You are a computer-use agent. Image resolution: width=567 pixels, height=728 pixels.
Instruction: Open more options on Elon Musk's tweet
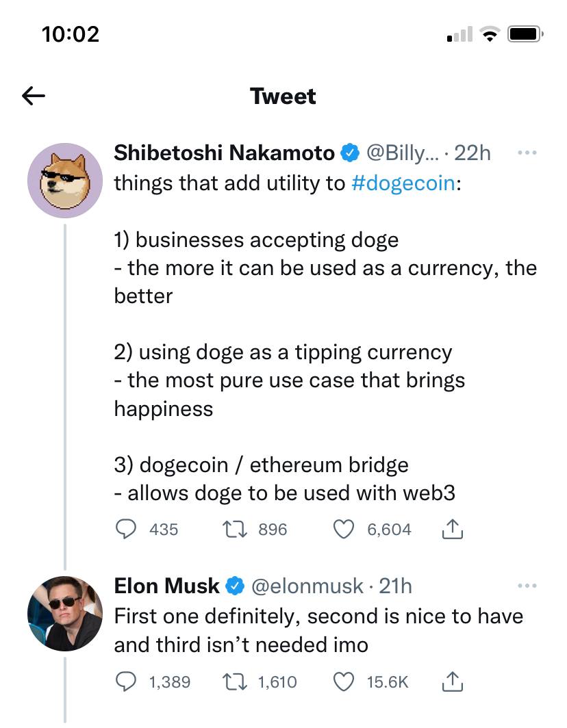pos(527,586)
